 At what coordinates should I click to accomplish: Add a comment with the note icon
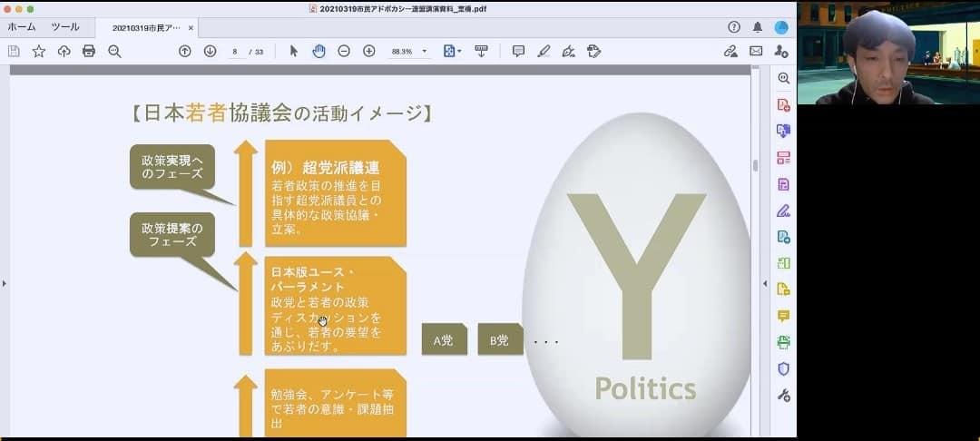[x=518, y=51]
